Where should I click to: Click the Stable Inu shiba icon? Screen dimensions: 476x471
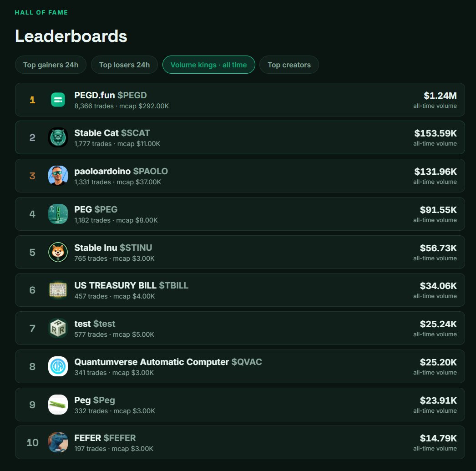click(x=58, y=252)
